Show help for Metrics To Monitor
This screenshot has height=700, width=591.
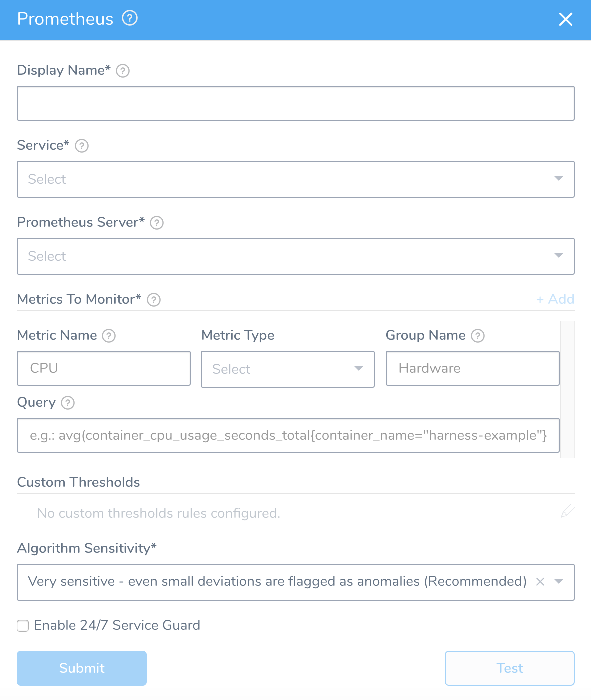pyautogui.click(x=154, y=300)
